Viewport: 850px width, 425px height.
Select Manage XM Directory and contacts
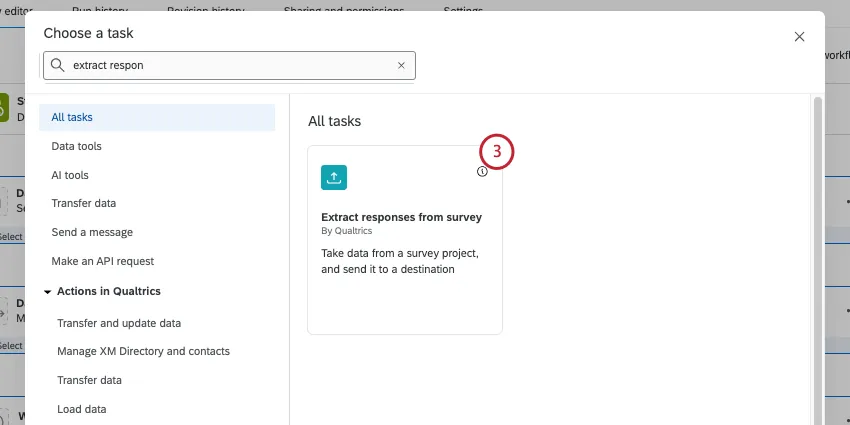(x=143, y=351)
